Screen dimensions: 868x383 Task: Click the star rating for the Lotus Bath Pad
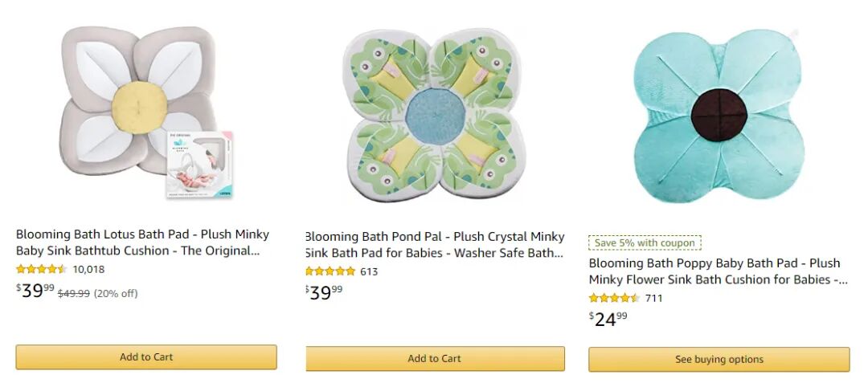(x=42, y=269)
